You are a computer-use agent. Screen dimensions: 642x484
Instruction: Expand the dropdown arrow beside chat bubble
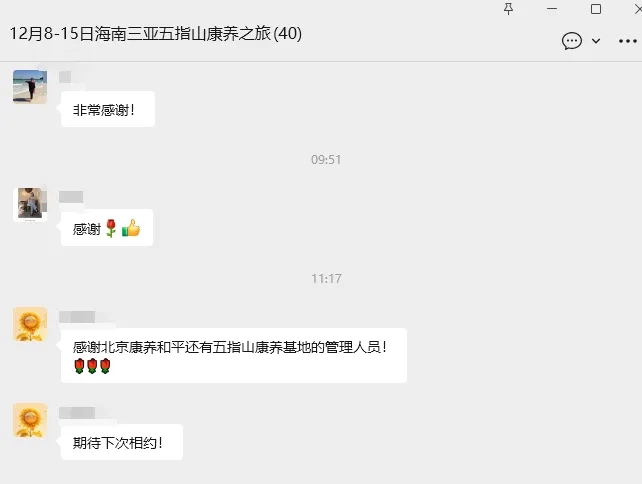(x=596, y=41)
